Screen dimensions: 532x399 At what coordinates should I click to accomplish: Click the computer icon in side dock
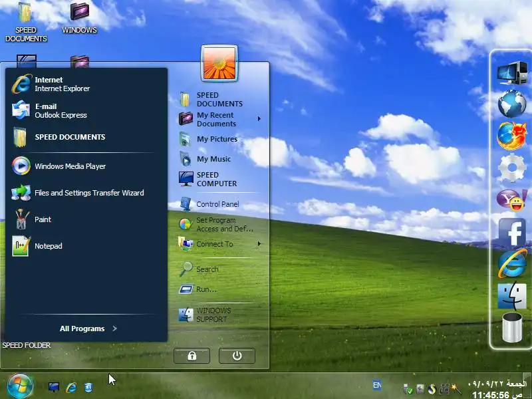(512, 73)
